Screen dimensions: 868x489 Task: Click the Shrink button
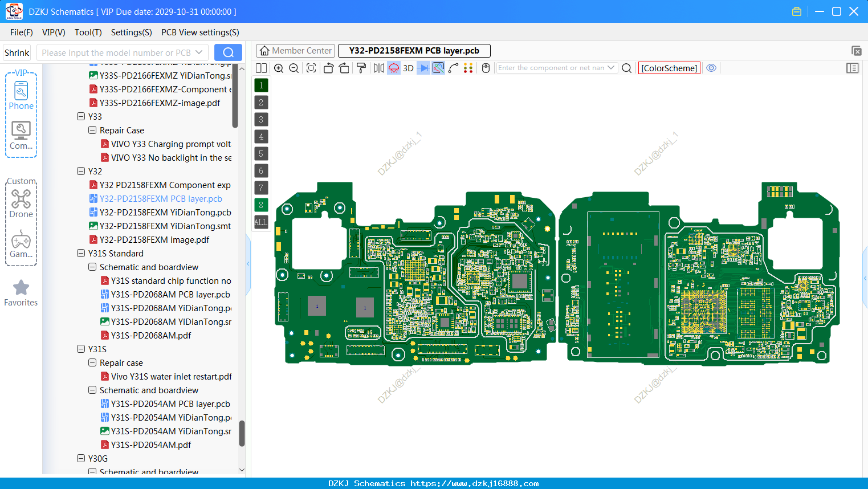point(17,52)
